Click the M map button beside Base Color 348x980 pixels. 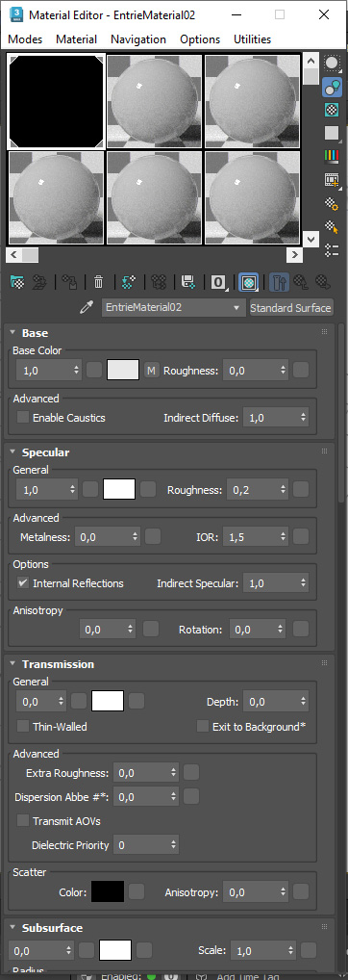[x=152, y=370]
